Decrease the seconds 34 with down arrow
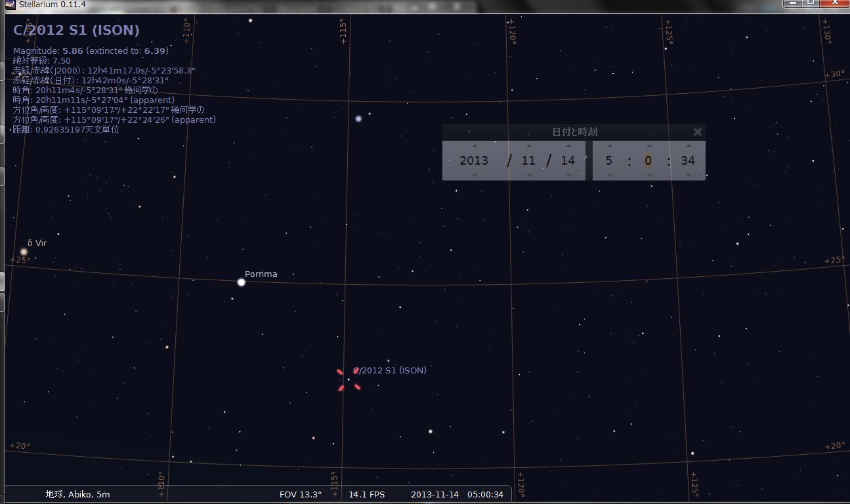This screenshot has width=850, height=504. click(x=688, y=175)
